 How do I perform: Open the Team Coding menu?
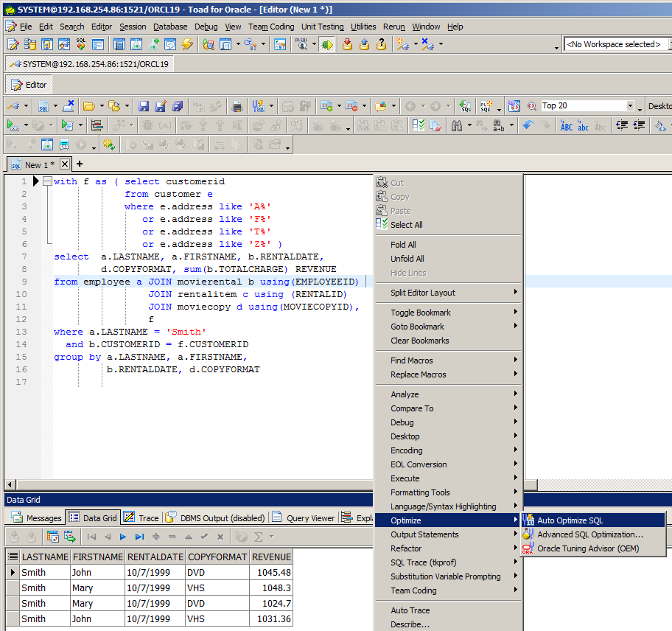[271, 27]
